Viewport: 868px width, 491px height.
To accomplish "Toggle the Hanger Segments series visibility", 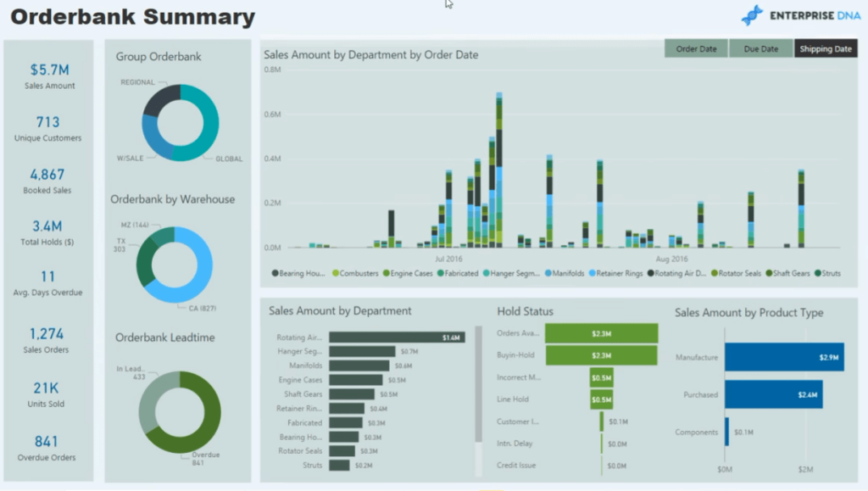I will [x=487, y=273].
